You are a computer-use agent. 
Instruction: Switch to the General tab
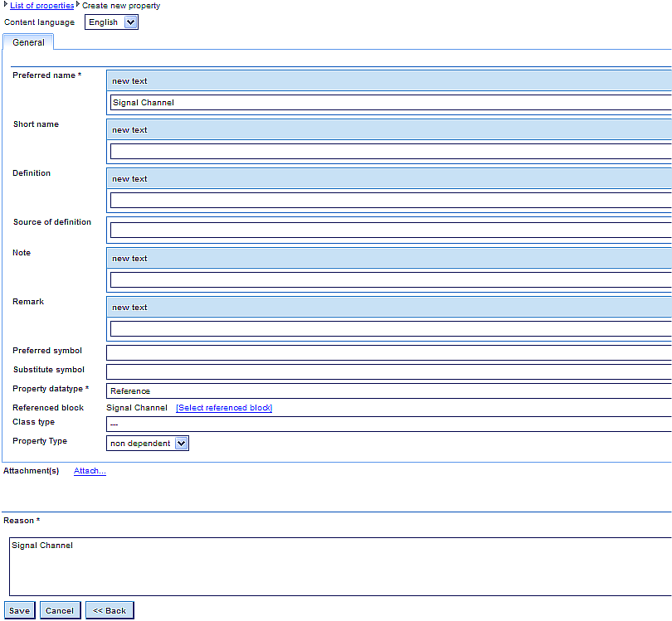[x=28, y=42]
